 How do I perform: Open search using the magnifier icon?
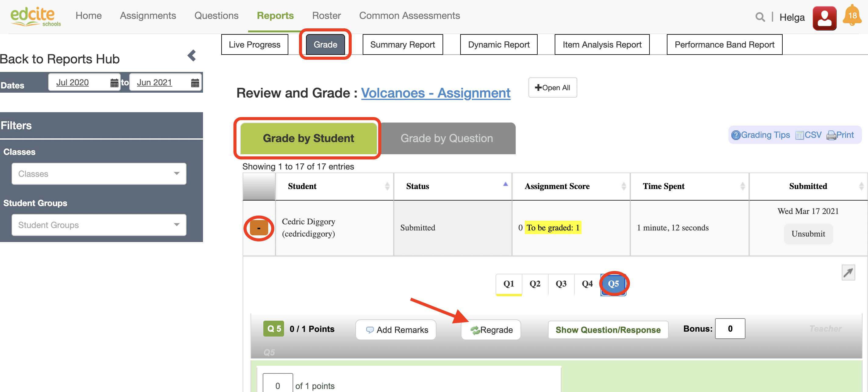tap(759, 16)
